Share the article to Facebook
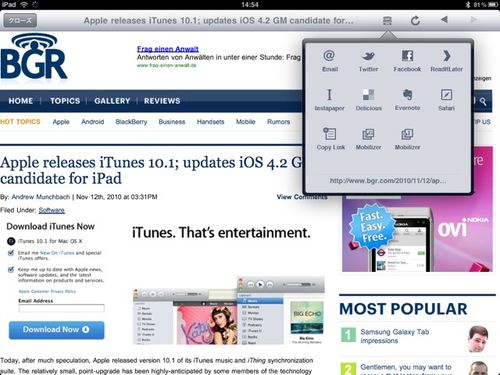The image size is (500, 375). tap(407, 56)
